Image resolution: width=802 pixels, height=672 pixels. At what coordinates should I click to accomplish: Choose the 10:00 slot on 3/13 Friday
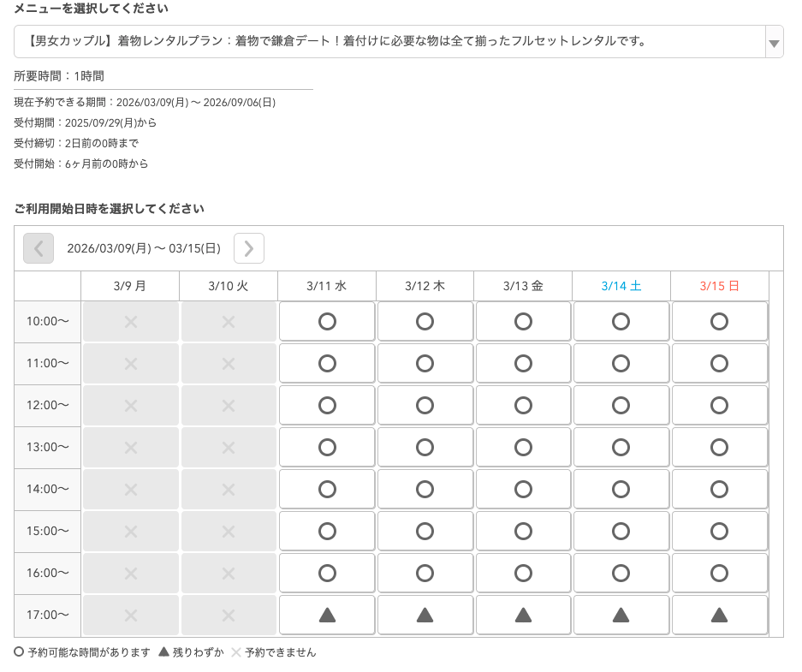tap(523, 321)
